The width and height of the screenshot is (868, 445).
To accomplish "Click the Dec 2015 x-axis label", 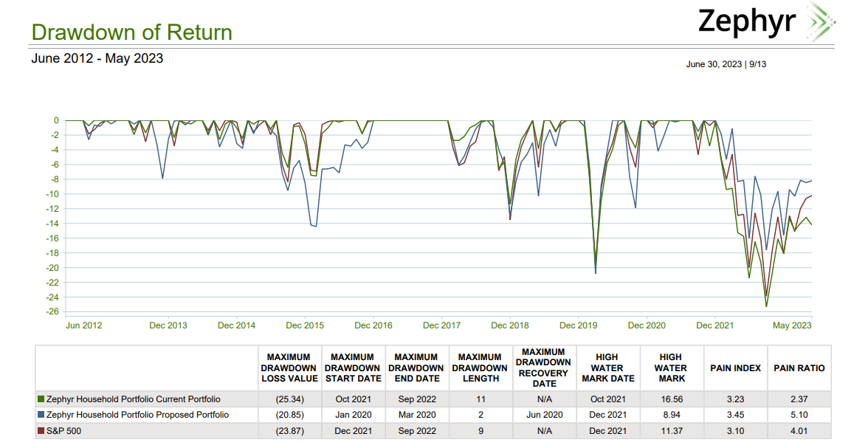I will (305, 325).
